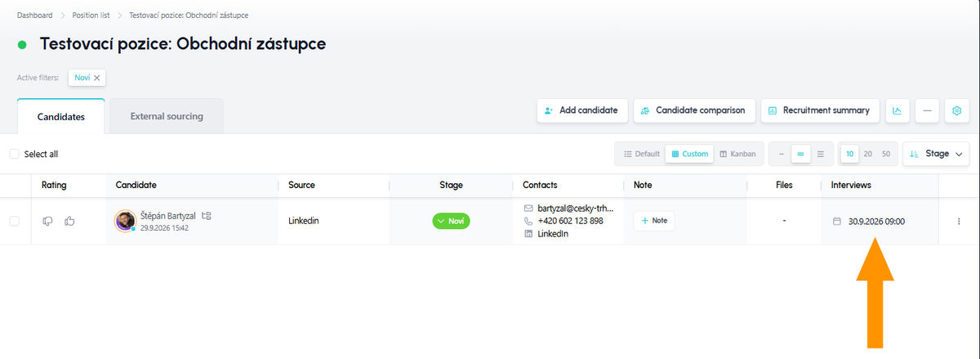Click green status dot by position title

tap(22, 44)
